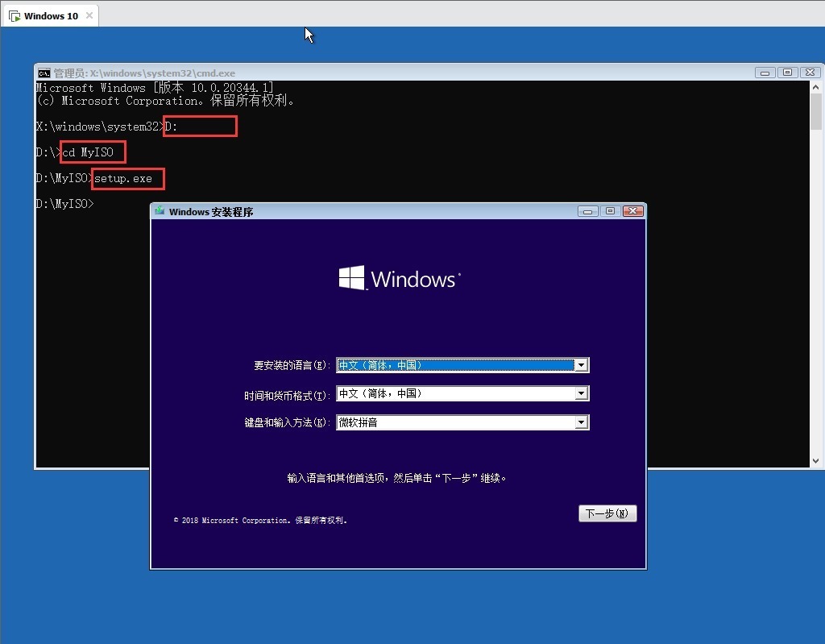This screenshot has height=644, width=825.
Task: Maximize the Windows 安装程序 window
Action: (610, 211)
